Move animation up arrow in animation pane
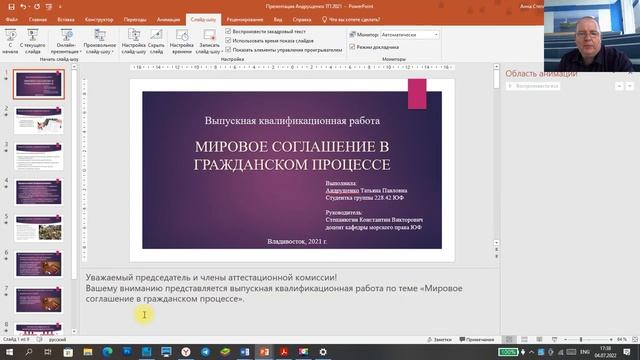 click(619, 86)
